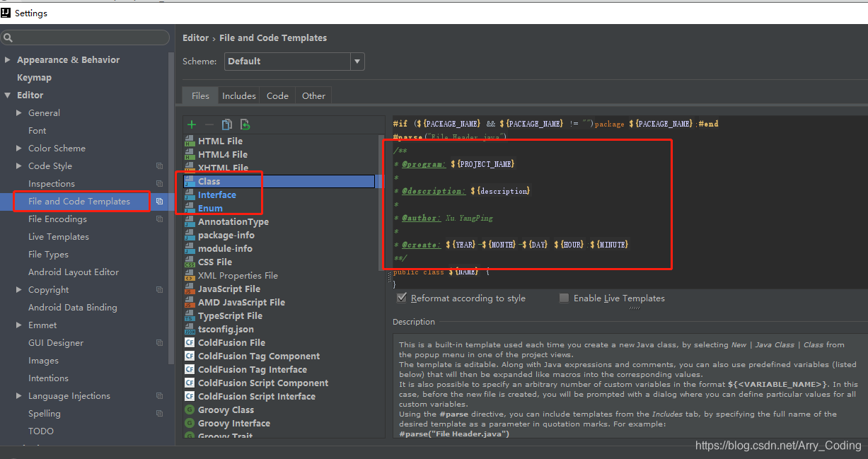Click project-level icon beside File and Code Templates
Screen dimensions: 868x459
tap(159, 202)
